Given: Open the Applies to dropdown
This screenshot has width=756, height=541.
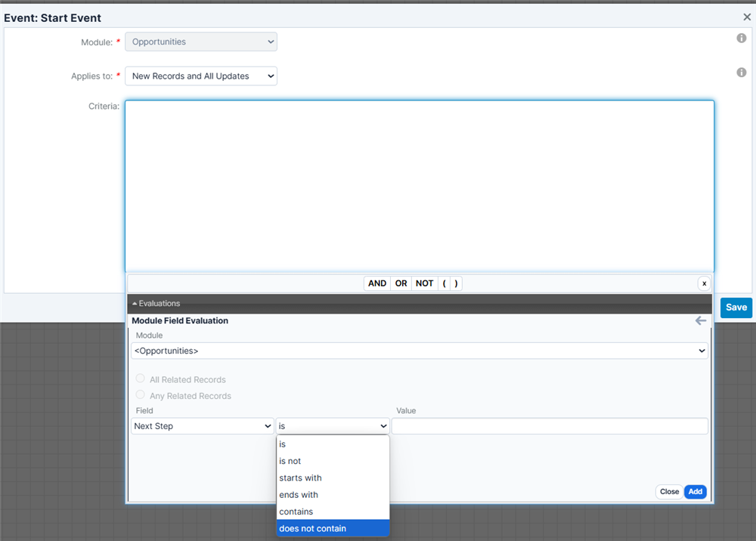Looking at the screenshot, I should pos(201,76).
